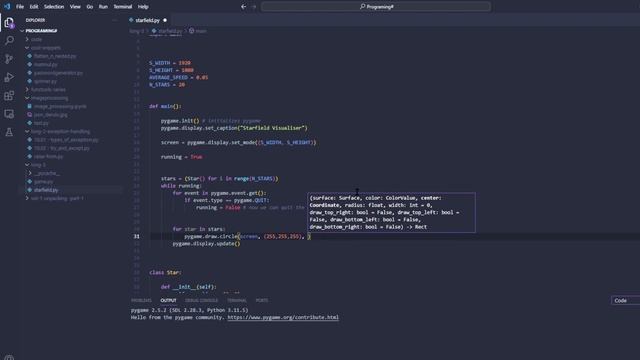
Task: Click the def main() line
Action: click(x=165, y=106)
